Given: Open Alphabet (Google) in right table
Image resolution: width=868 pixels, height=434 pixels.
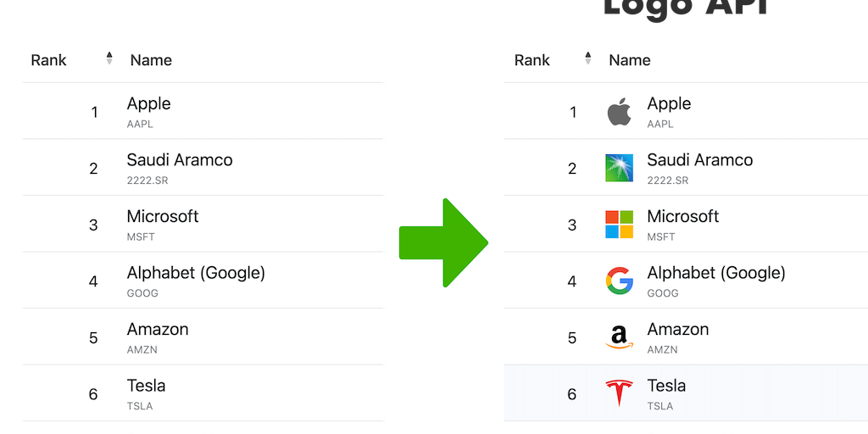Looking at the screenshot, I should coord(715,273).
